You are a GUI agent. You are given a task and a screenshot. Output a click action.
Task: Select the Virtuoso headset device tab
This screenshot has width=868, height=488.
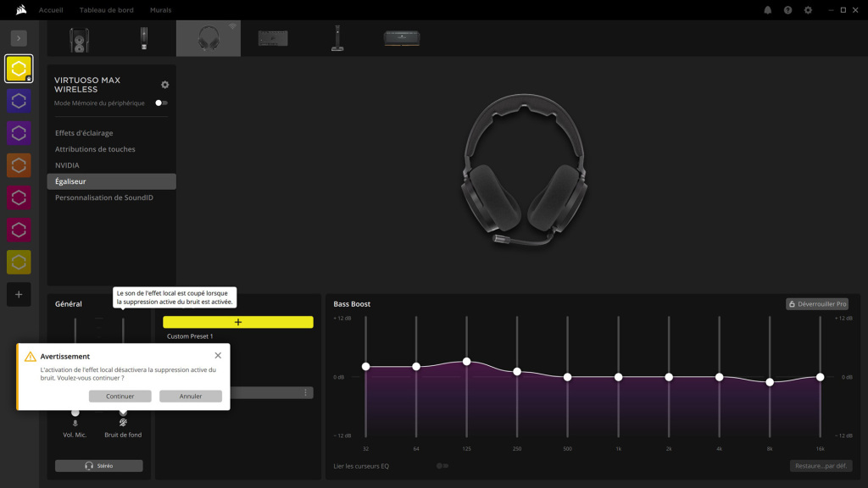click(209, 38)
